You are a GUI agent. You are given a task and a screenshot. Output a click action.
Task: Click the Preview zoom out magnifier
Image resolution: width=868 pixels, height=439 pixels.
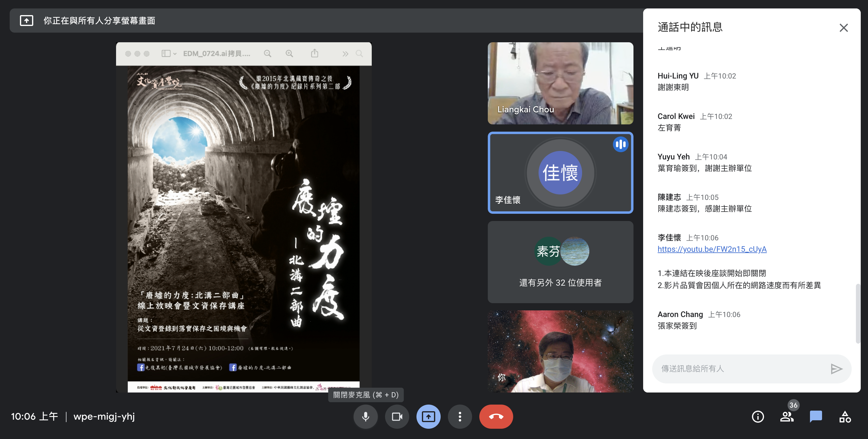pos(267,53)
